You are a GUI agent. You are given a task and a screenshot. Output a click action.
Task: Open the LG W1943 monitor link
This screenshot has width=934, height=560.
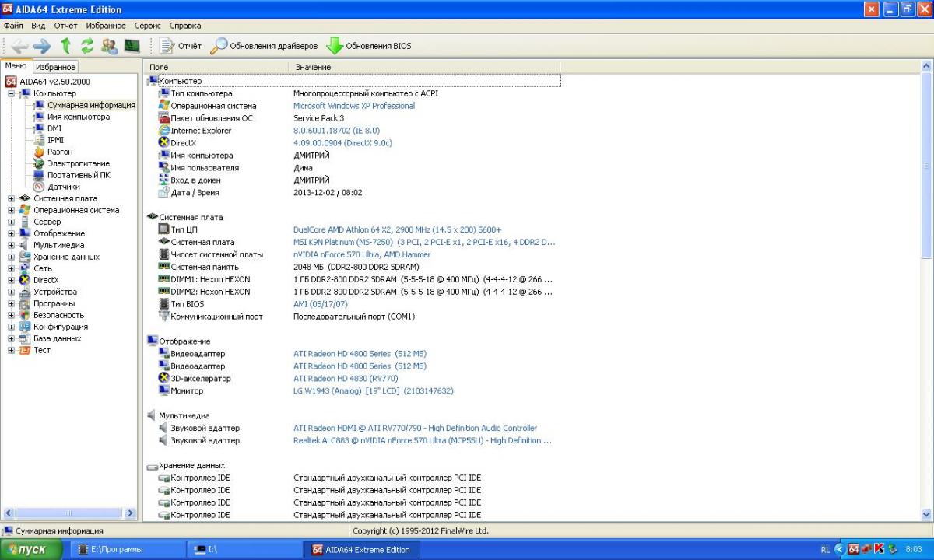(x=373, y=391)
